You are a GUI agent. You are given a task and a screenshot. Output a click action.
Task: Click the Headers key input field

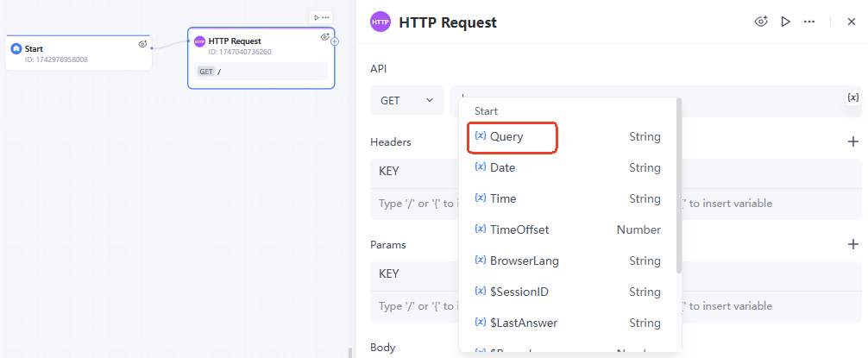click(x=415, y=204)
